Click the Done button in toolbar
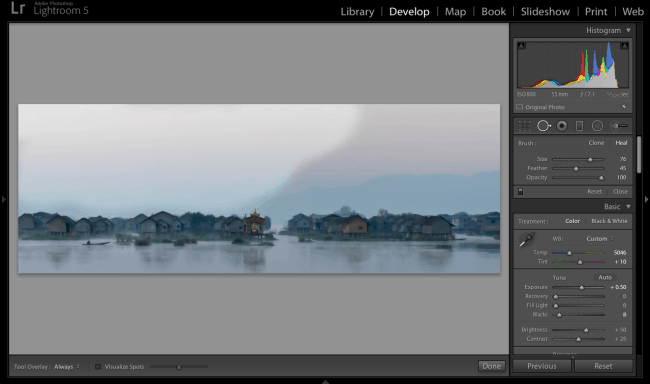Image resolution: width=650 pixels, height=384 pixels. click(492, 366)
